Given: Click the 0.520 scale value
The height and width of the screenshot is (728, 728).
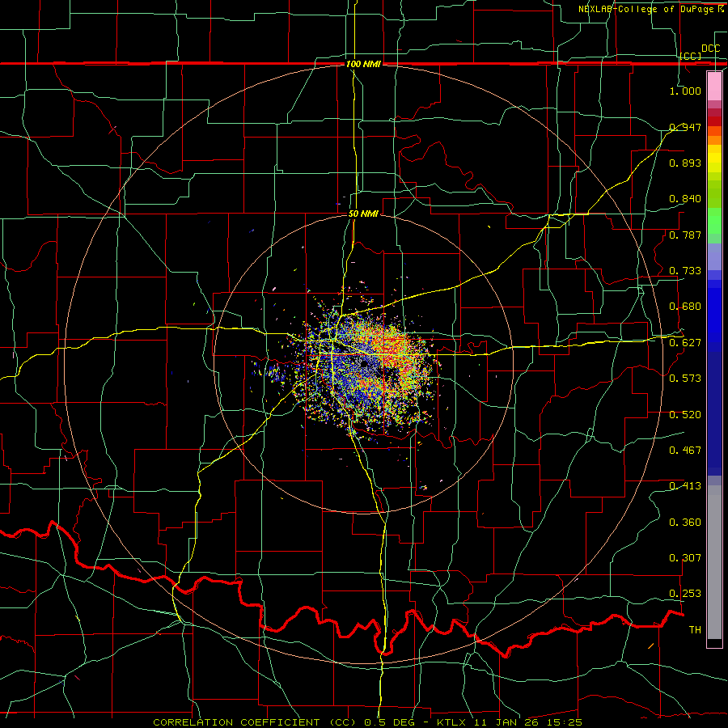Looking at the screenshot, I should coord(685,415).
